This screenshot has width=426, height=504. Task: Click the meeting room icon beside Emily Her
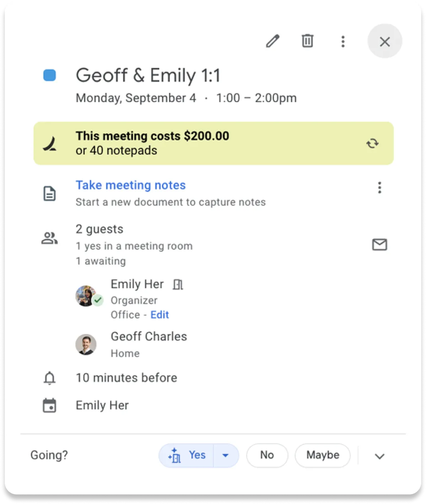[177, 284]
